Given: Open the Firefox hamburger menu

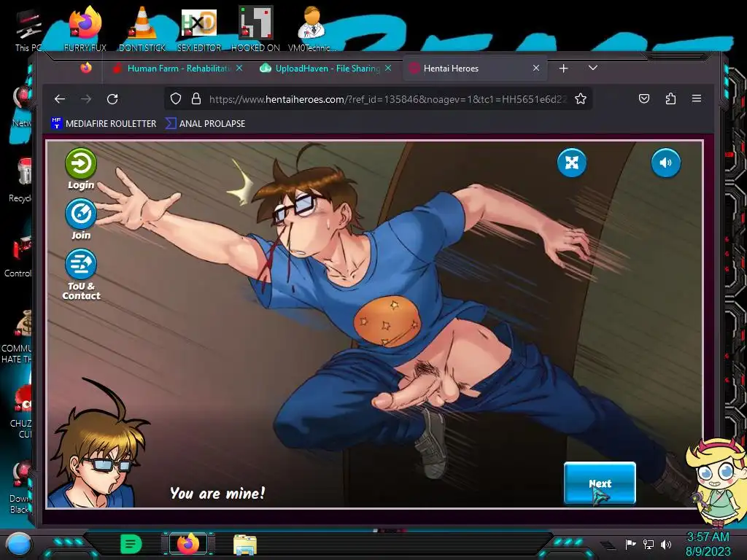Looking at the screenshot, I should [x=697, y=98].
